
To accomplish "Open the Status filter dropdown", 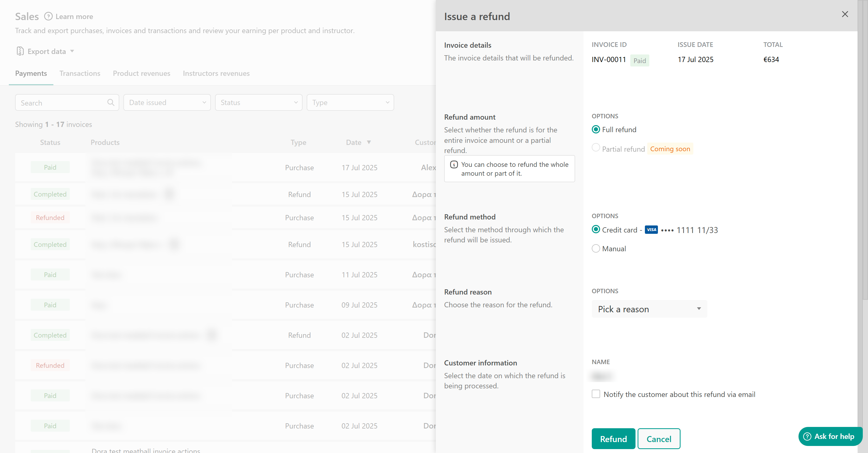I will pos(259,102).
